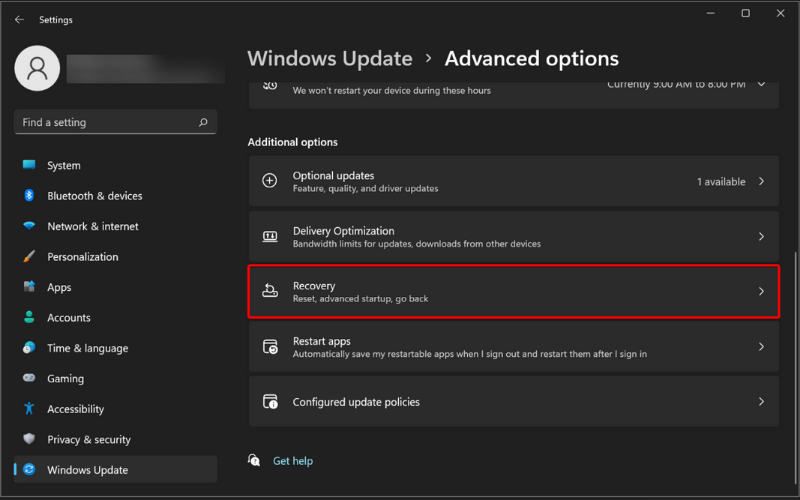Click the Recovery icon
The height and width of the screenshot is (500, 800).
[270, 291]
